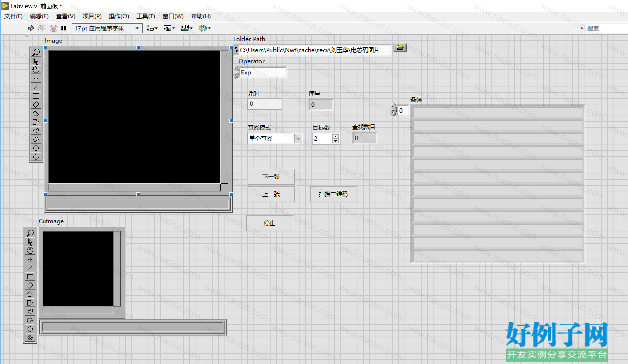The height and width of the screenshot is (364, 628).
Task: Select the Line tool in Cutmage palette
Action: click(x=30, y=268)
